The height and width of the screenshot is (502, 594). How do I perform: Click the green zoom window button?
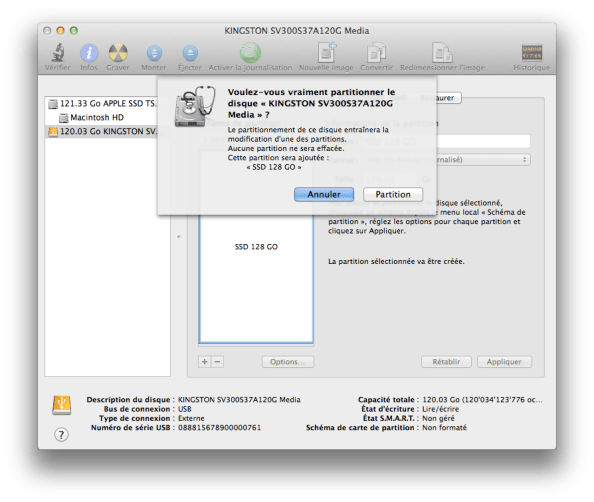coord(74,31)
